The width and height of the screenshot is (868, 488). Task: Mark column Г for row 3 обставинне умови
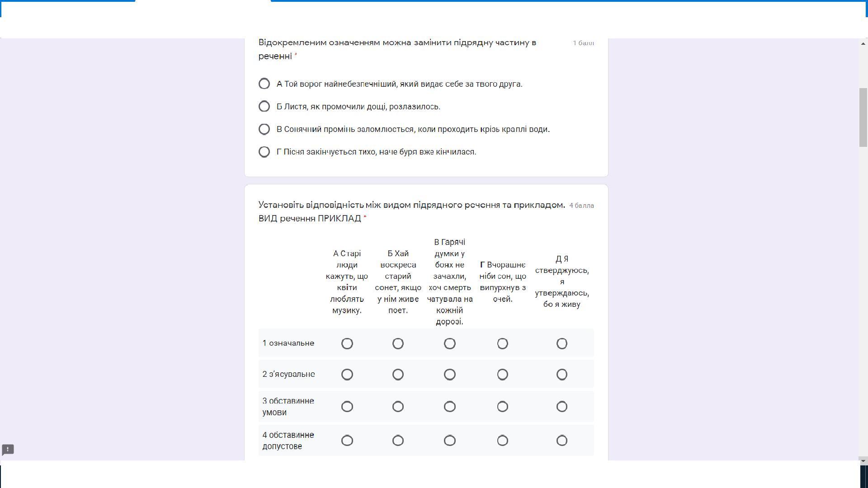click(x=502, y=407)
